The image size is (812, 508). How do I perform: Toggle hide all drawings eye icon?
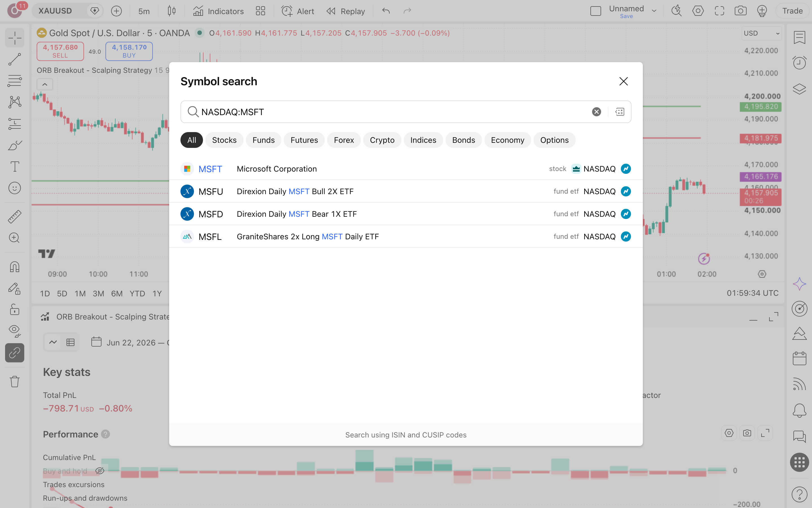[x=14, y=331]
